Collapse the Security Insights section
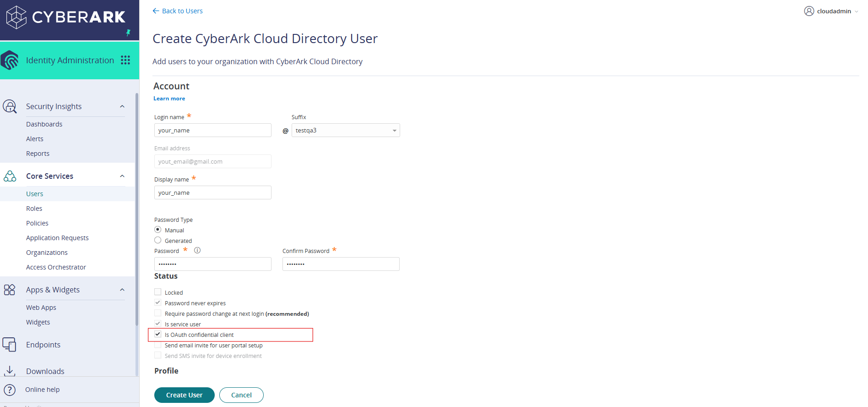 point(122,106)
